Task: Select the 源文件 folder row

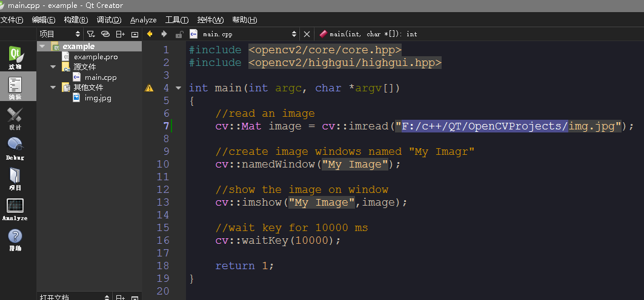Action: click(x=85, y=67)
